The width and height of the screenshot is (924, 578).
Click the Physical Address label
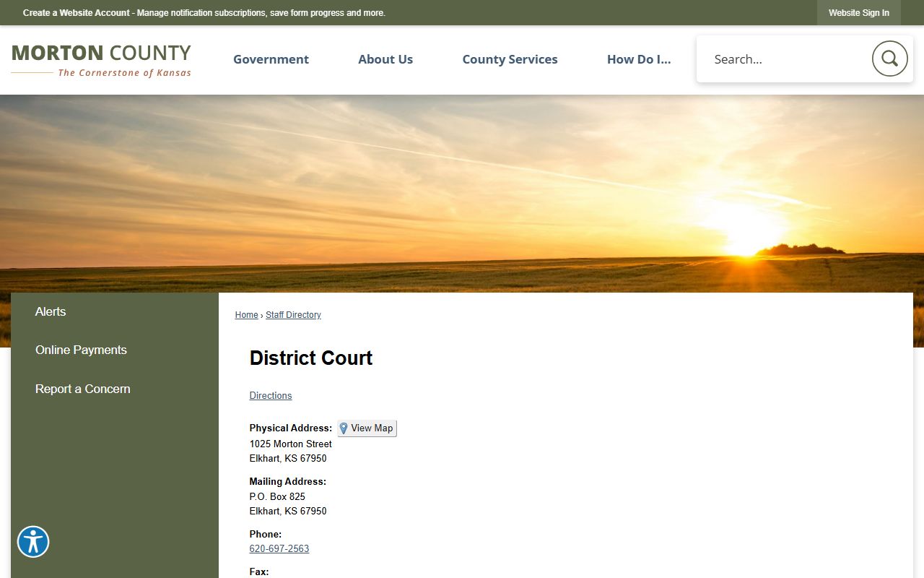[x=291, y=428]
